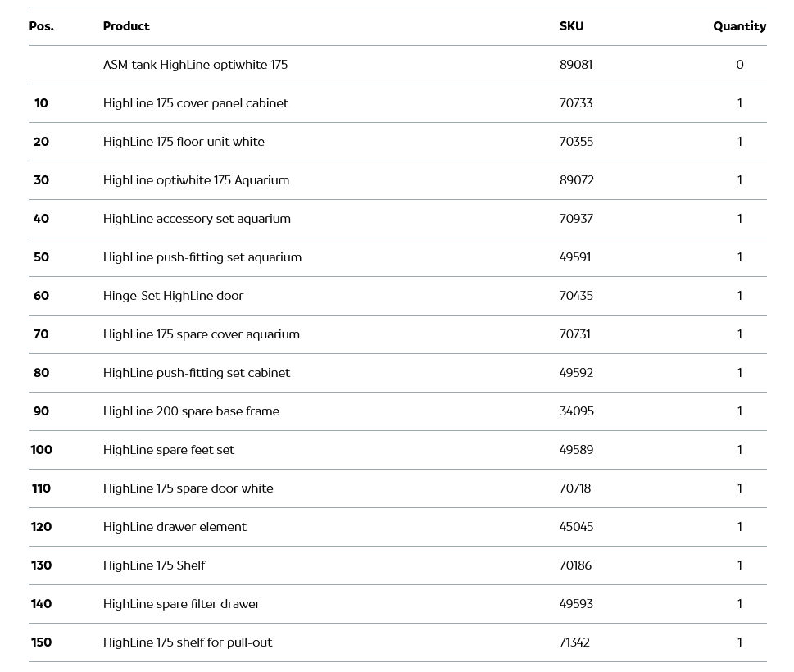Open HighLine 175 spare door white
This screenshot has height=672, width=794.
188,488
